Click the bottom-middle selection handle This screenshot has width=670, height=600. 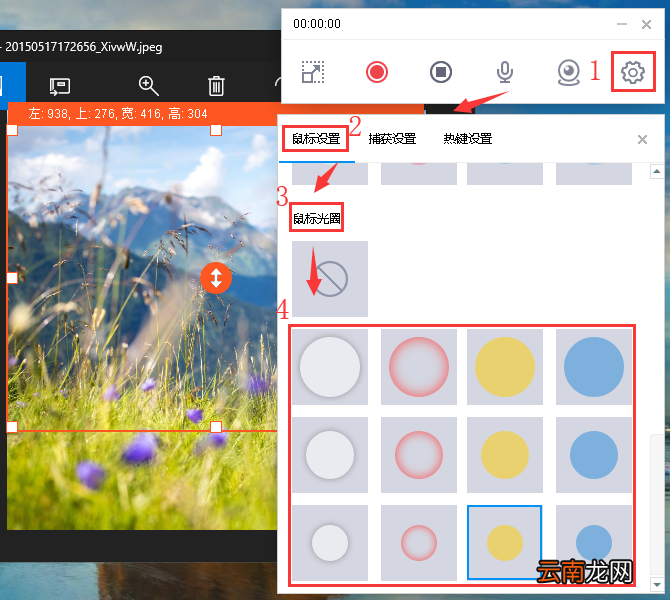216,426
